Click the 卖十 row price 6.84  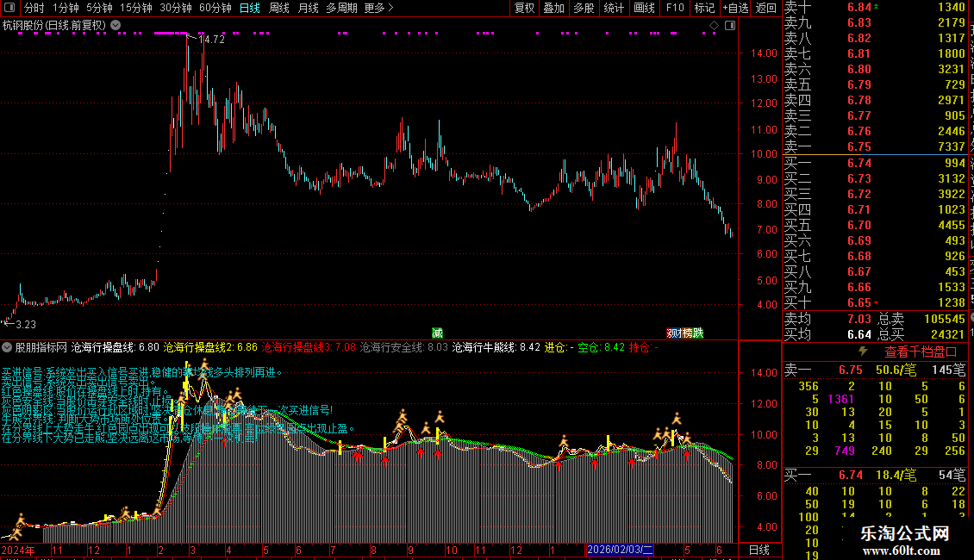859,8
